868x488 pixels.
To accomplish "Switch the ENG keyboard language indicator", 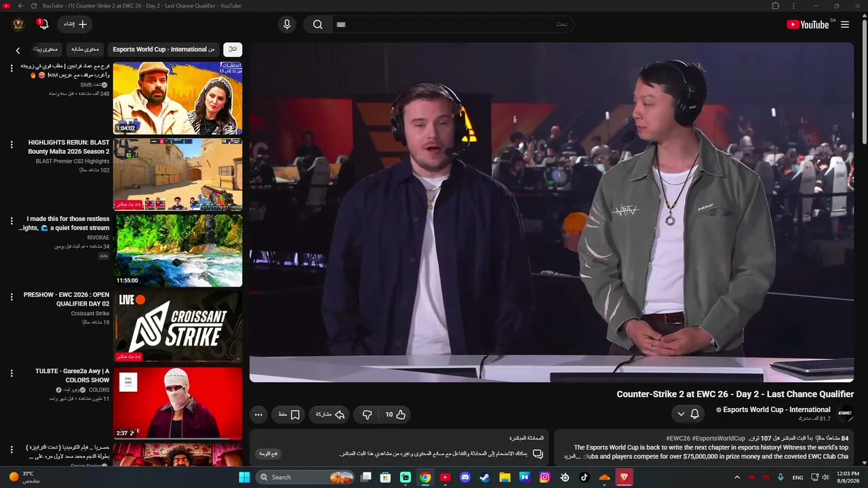I will [798, 477].
